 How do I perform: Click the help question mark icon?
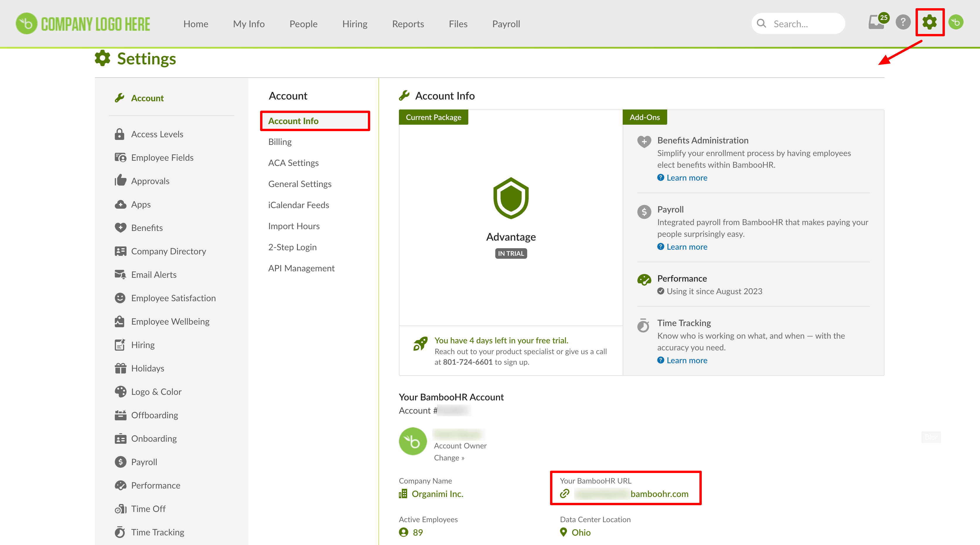click(903, 22)
